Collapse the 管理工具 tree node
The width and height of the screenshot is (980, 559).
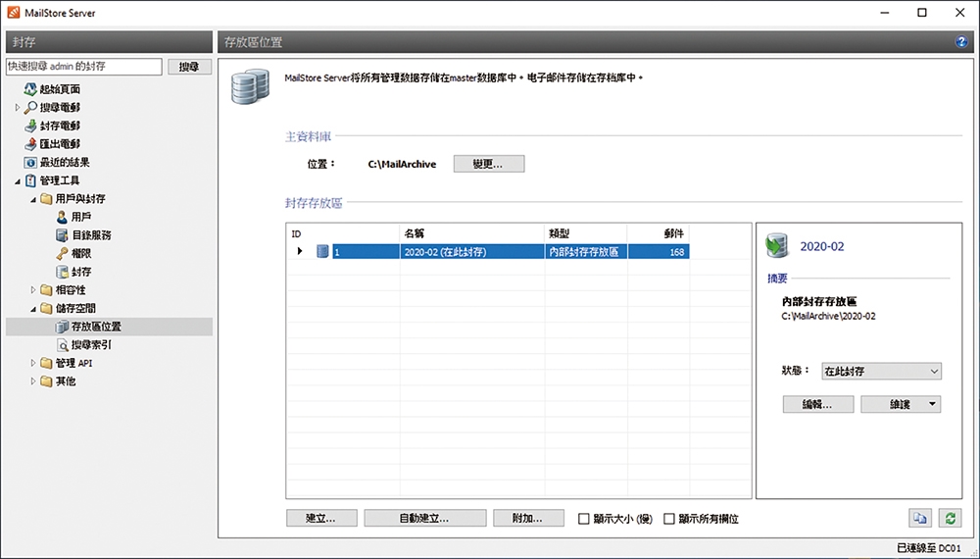tap(18, 181)
